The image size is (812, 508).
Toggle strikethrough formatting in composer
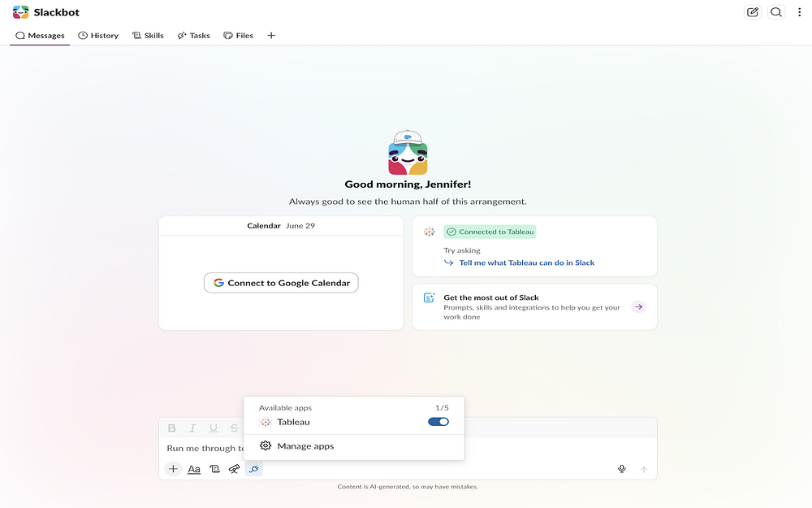tap(234, 428)
